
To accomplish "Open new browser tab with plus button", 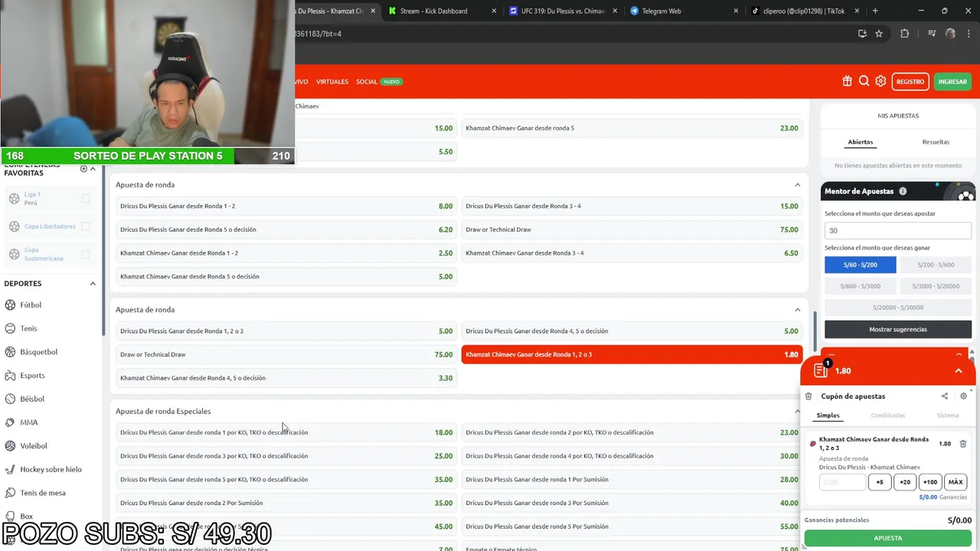I will coord(875,11).
